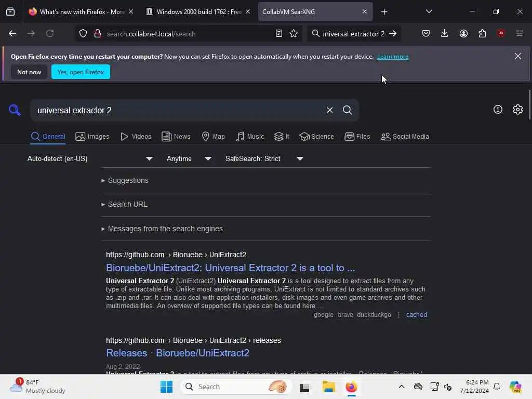Focus the SearXNG search query field
Image resolution: width=532 pixels, height=399 pixels.
pos(178,110)
